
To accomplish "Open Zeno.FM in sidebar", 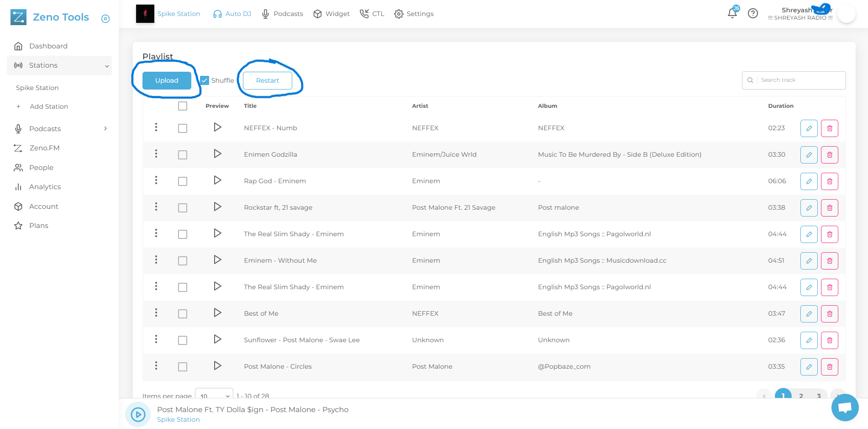I will coord(44,148).
